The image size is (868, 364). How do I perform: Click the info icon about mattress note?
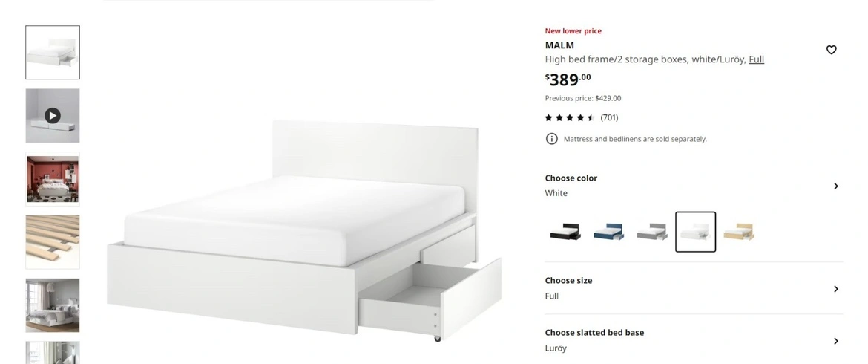[x=551, y=138]
